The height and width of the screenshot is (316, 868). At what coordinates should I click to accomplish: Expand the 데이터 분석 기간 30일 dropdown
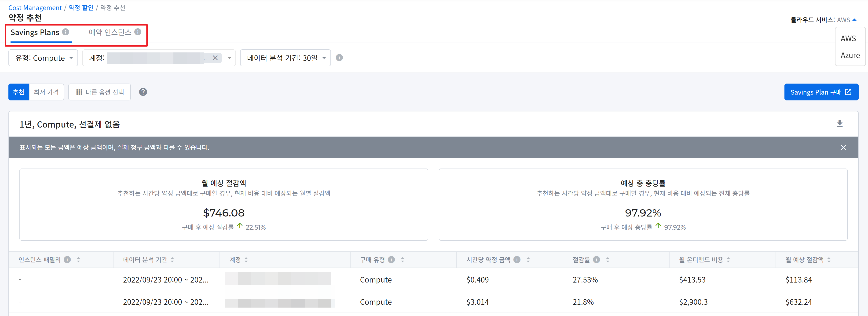(x=286, y=58)
